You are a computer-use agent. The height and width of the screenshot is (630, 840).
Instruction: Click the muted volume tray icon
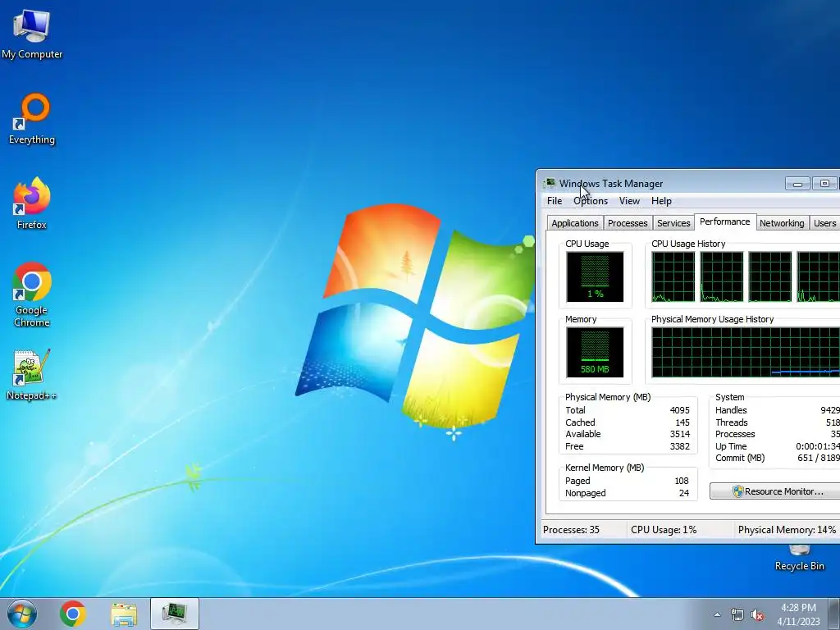click(757, 615)
